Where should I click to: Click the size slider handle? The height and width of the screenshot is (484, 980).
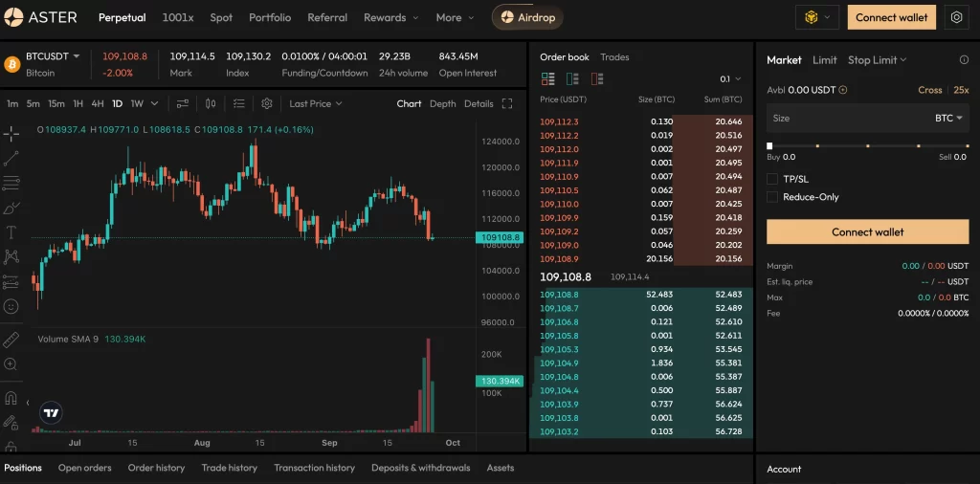(769, 146)
